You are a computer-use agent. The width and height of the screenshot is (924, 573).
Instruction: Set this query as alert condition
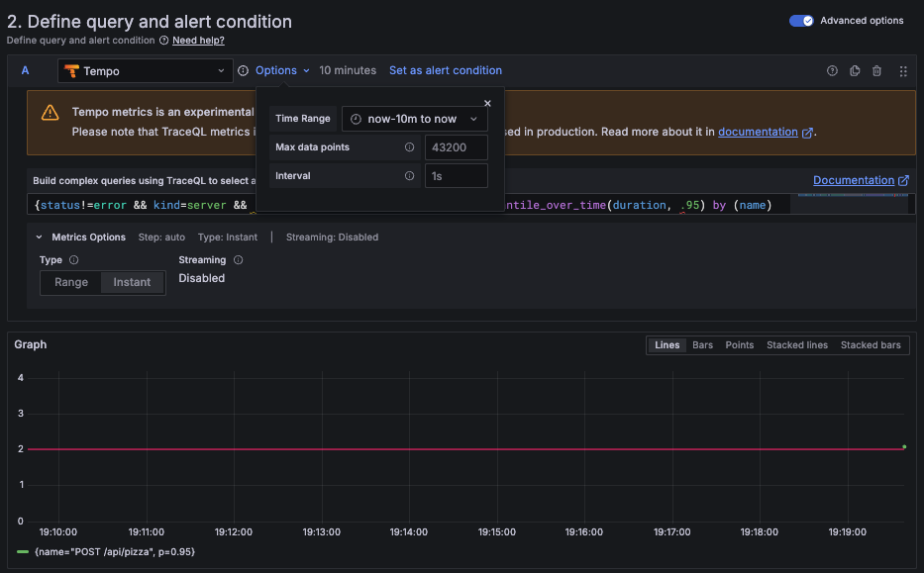[x=445, y=70]
